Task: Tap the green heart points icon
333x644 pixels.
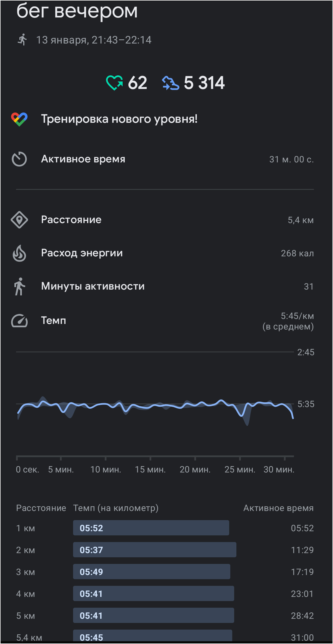Action: (x=114, y=83)
